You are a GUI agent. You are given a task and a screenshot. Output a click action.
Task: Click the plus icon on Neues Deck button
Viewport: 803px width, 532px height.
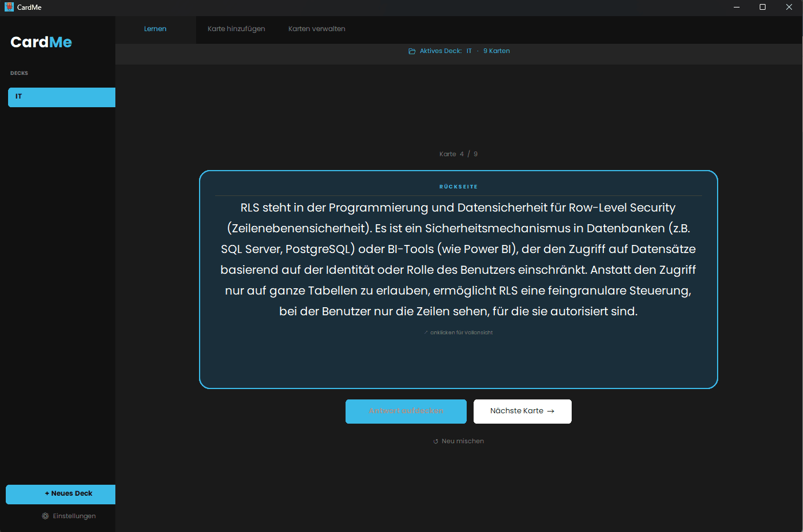46,493
